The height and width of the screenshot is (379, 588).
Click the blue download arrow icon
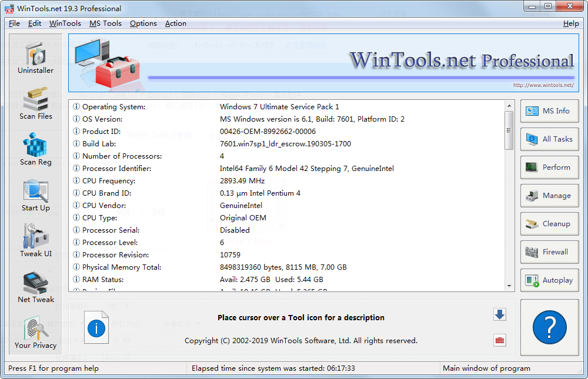[x=500, y=314]
